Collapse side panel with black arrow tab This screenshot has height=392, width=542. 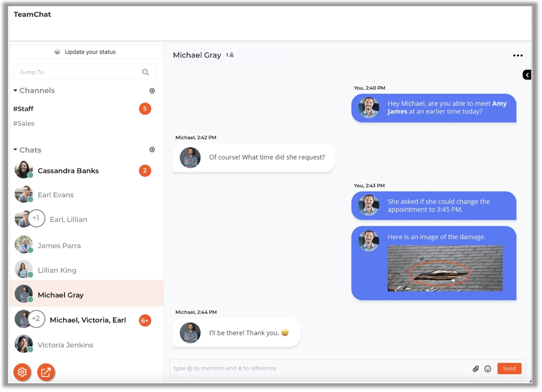click(x=527, y=75)
